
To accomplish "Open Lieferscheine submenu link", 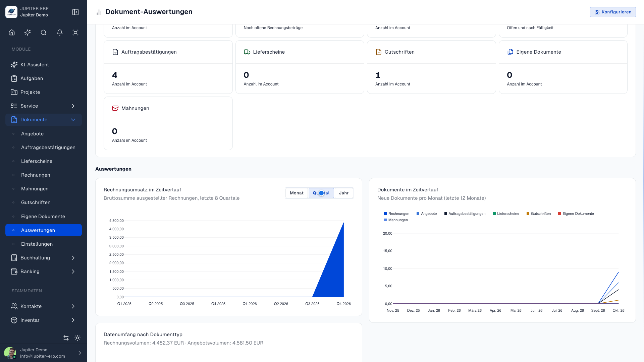I will (x=44, y=161).
